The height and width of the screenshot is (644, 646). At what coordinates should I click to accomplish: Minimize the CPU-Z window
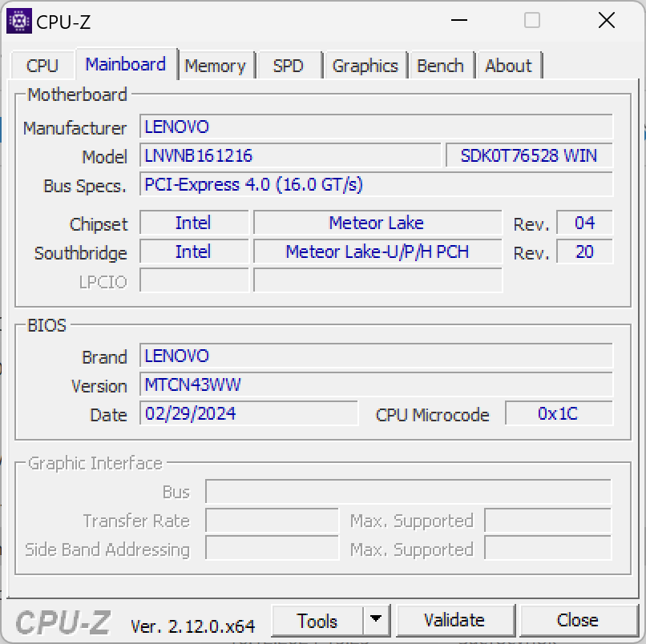(459, 20)
